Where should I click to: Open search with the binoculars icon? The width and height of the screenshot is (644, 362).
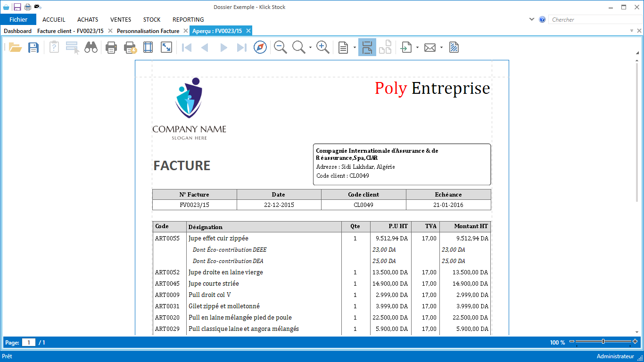coord(91,48)
